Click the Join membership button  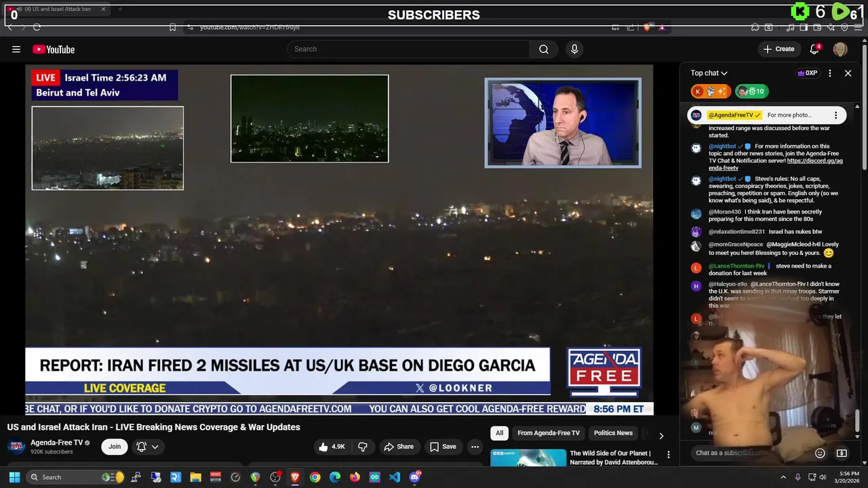(115, 447)
